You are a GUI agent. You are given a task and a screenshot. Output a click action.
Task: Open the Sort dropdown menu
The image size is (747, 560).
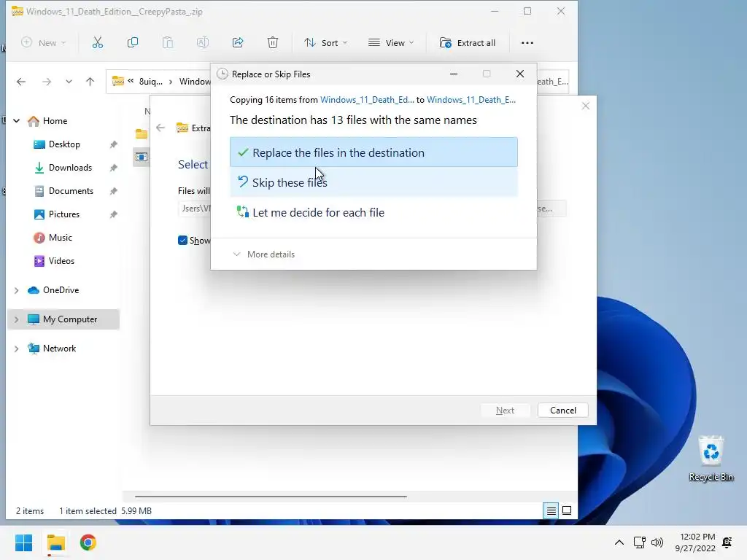point(326,43)
